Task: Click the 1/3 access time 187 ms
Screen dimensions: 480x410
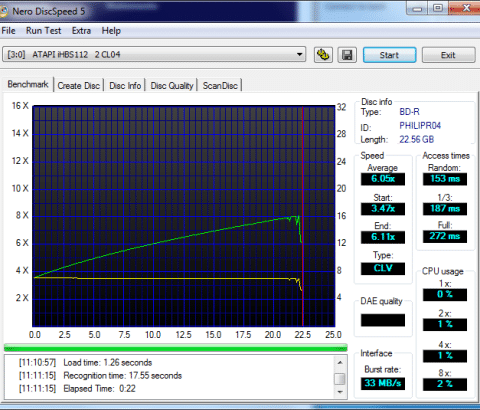Action: [445, 209]
